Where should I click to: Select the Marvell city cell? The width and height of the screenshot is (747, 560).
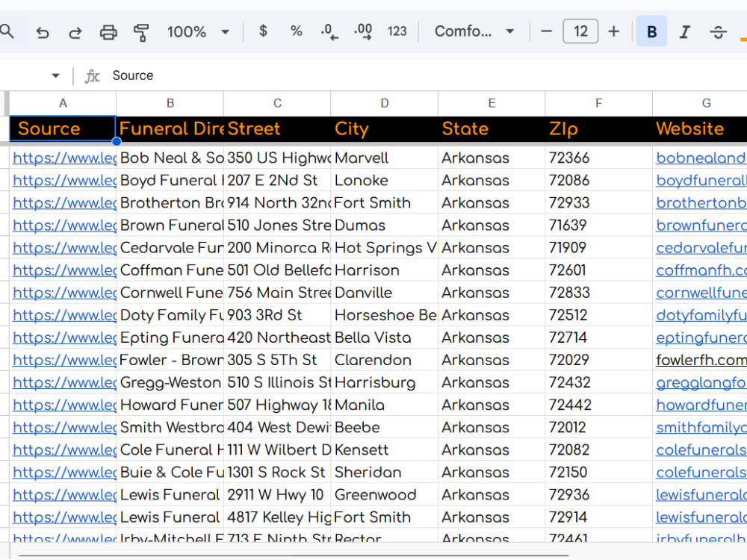point(385,158)
